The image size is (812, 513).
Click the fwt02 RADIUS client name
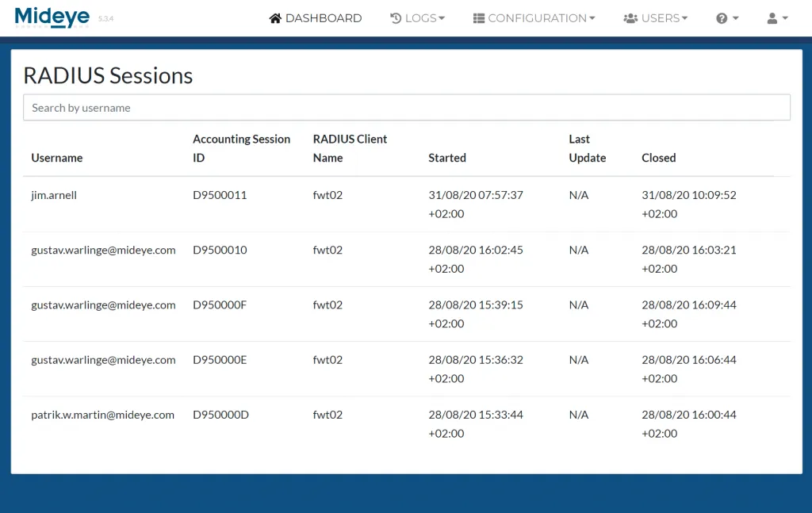click(x=327, y=194)
